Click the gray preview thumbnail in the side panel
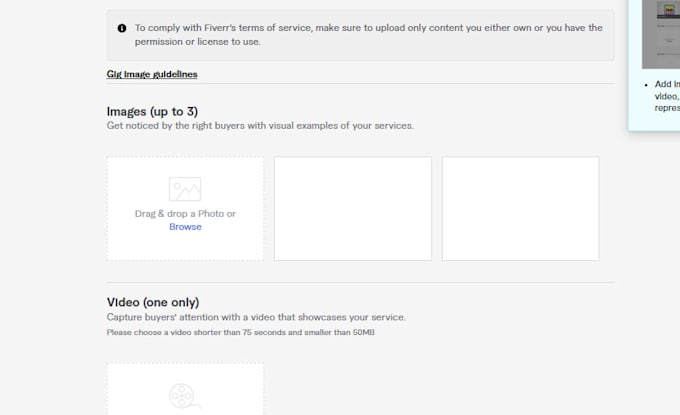Image resolution: width=680 pixels, height=415 pixels. pyautogui.click(x=661, y=34)
